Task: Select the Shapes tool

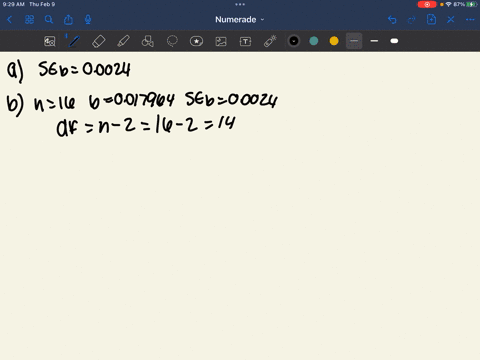Action: [148, 41]
